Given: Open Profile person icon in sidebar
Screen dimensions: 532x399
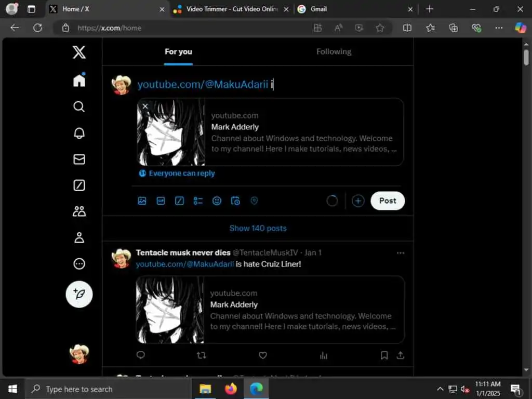Looking at the screenshot, I should 79,237.
